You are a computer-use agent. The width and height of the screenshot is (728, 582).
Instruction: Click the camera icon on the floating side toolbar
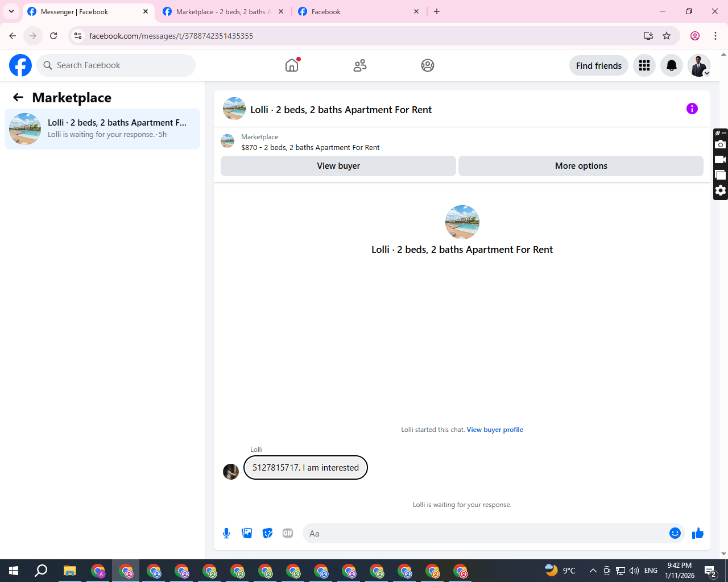coord(721,144)
